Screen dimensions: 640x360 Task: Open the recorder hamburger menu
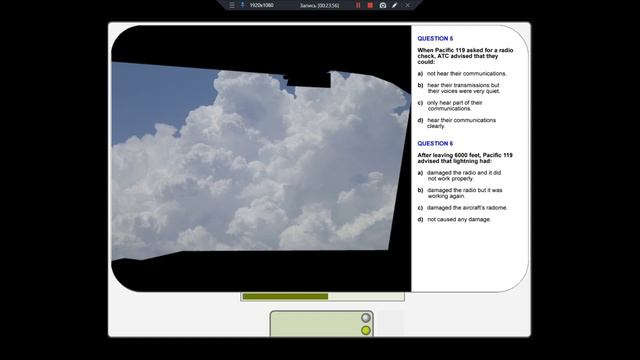(232, 5)
